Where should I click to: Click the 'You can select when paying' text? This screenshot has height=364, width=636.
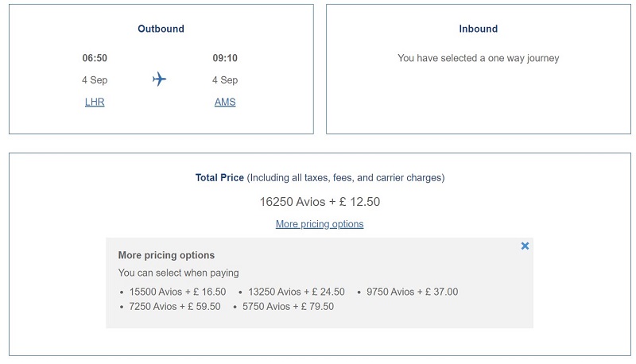click(178, 273)
